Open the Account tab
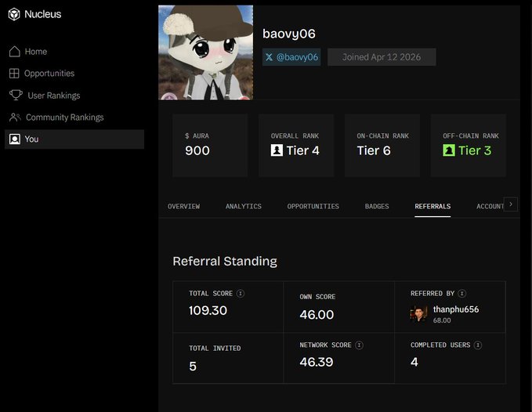Viewport: 532px width, 412px height. click(x=490, y=206)
